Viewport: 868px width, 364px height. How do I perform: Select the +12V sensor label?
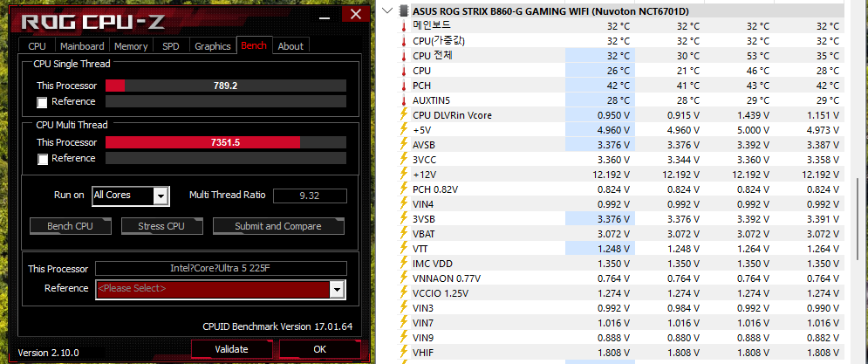(x=424, y=175)
